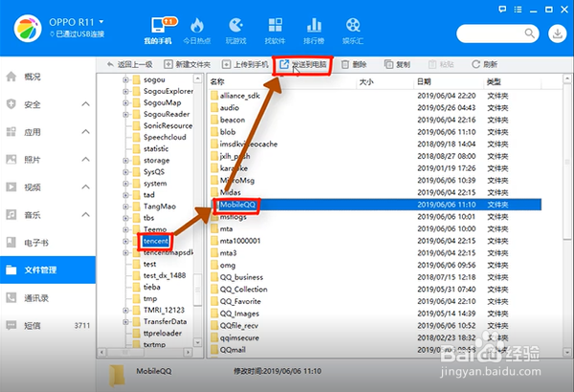574x392 pixels.
Task: Click the mta1000001 folder icon
Action: click(214, 241)
